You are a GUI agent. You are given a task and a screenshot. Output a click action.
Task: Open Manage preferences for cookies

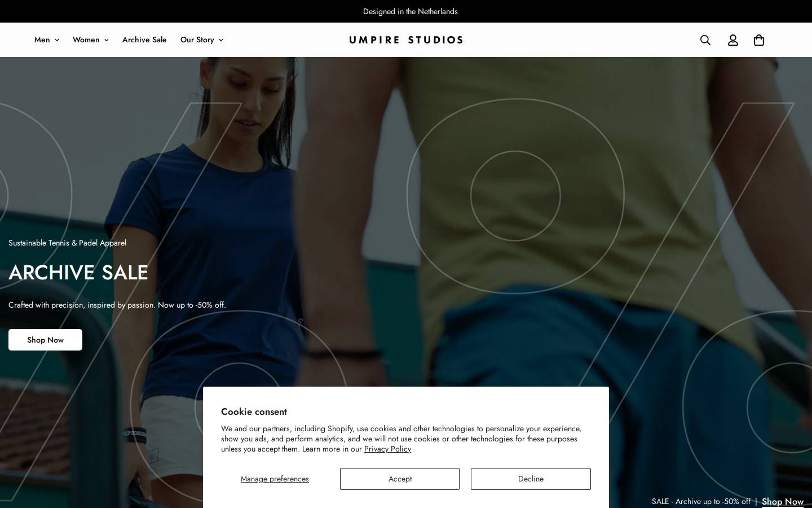point(275,479)
